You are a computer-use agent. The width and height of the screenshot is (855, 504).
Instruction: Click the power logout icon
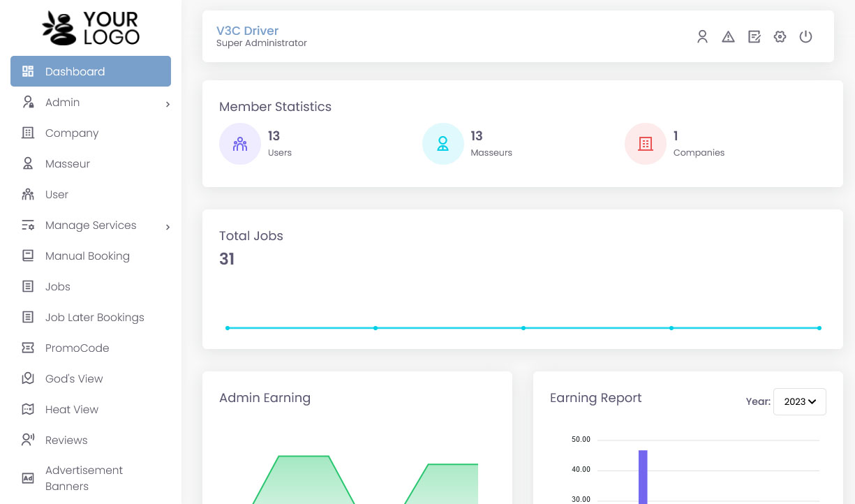pos(805,37)
